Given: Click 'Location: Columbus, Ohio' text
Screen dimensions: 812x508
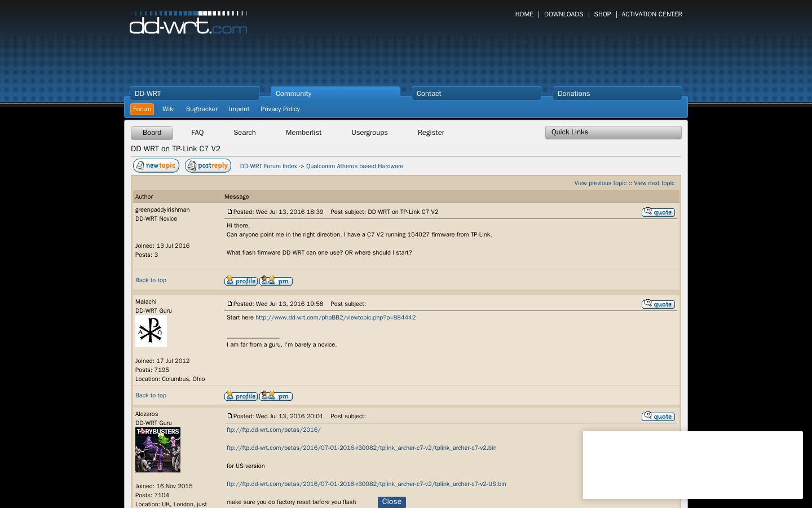Looking at the screenshot, I should coord(170,379).
